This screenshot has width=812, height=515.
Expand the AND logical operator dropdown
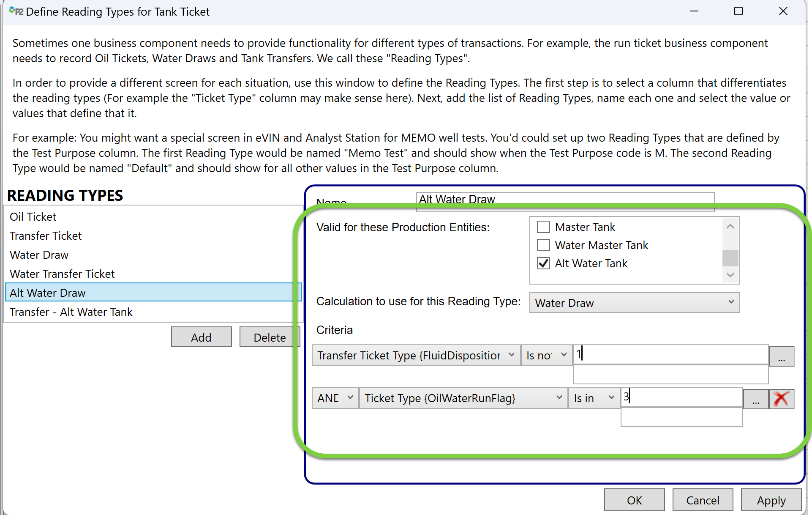coord(335,398)
